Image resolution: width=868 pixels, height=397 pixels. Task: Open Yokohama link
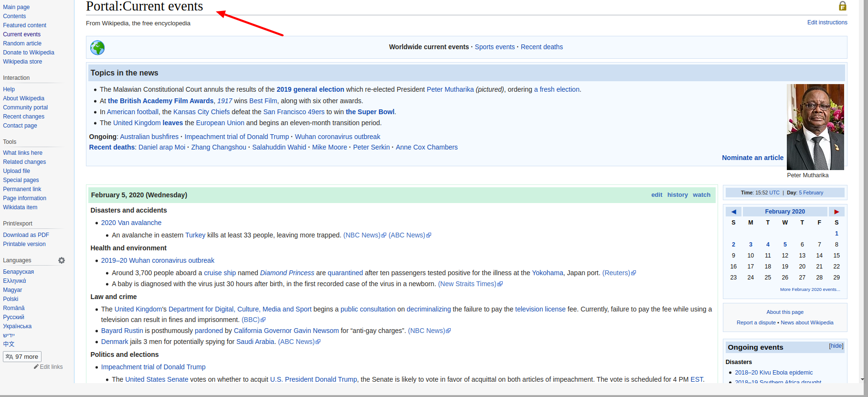point(548,273)
